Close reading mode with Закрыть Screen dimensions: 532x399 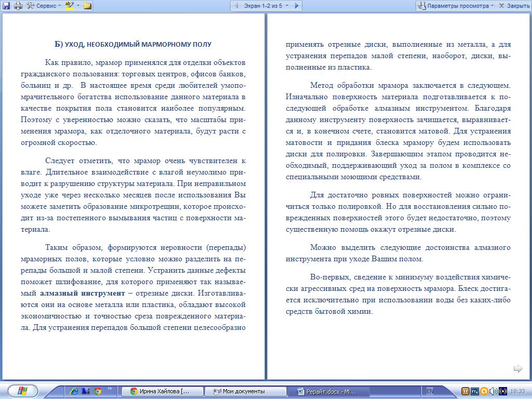514,5
